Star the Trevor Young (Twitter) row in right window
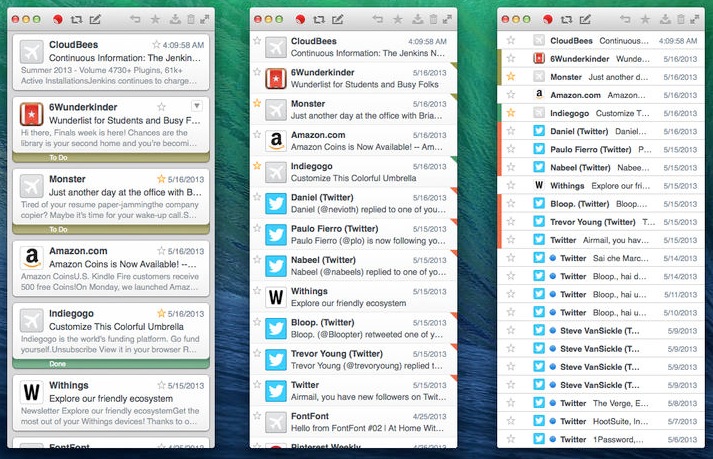This screenshot has height=459, width=713. [511, 222]
